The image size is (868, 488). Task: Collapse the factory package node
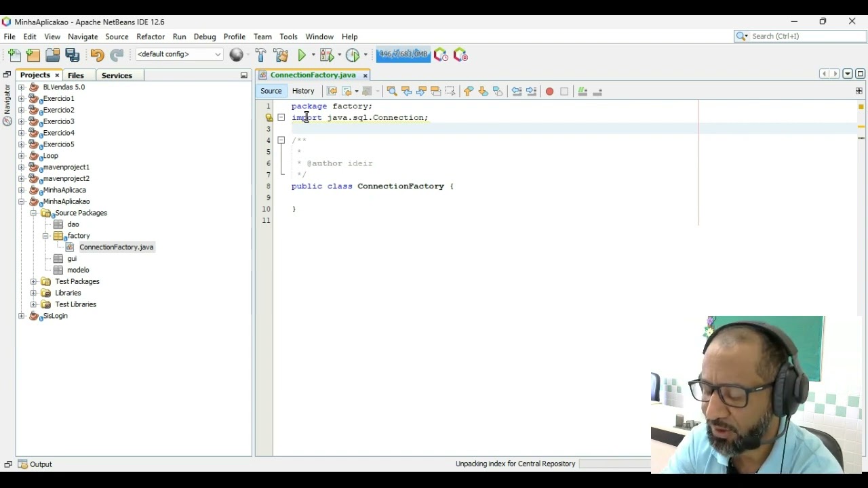point(45,236)
